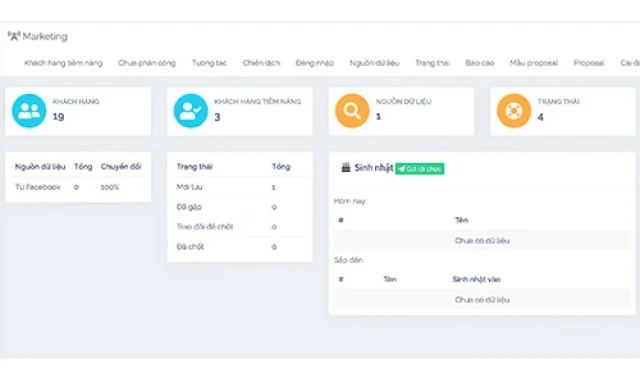Click the Sinh nhật vào column header
The width and height of the screenshot is (640, 373).
point(476,279)
